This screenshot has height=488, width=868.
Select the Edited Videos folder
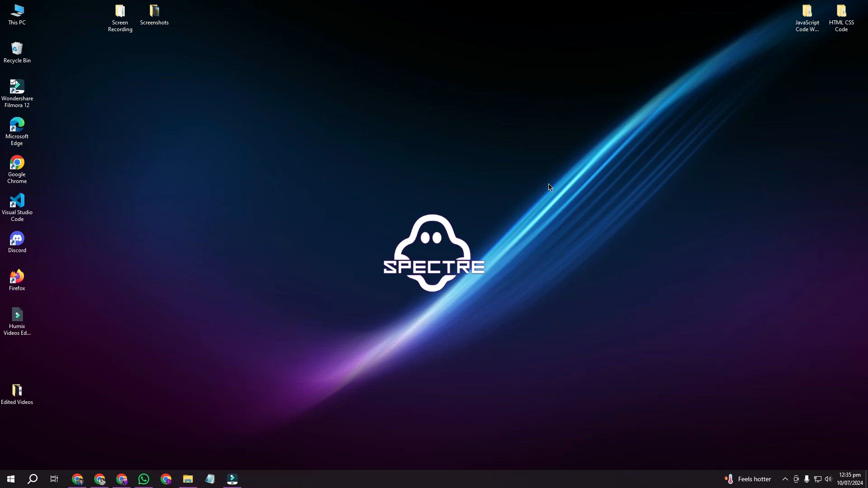point(17,394)
